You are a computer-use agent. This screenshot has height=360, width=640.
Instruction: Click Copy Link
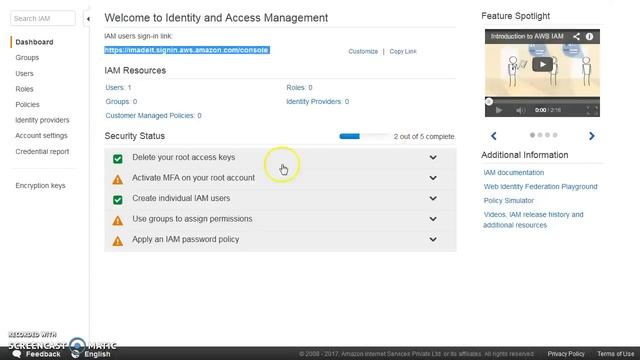click(x=403, y=51)
